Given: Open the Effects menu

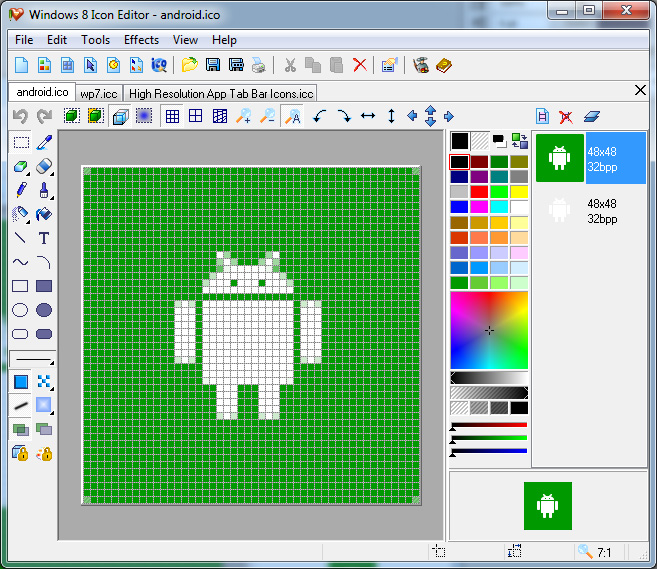Looking at the screenshot, I should click(141, 40).
